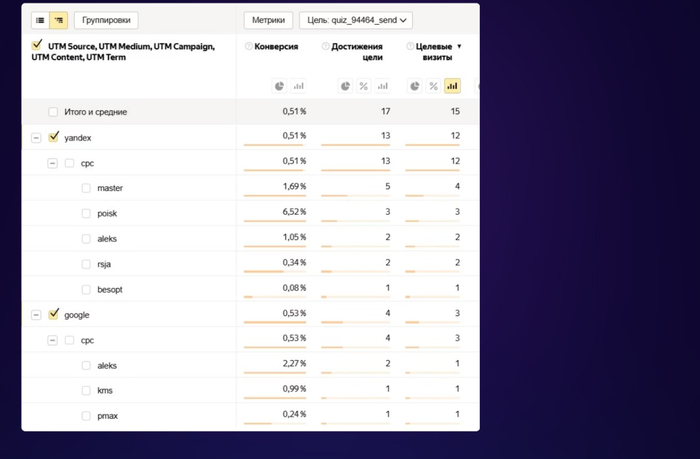Check the Итого и средние checkbox
Image resolution: width=700 pixels, height=459 pixels.
tap(54, 112)
